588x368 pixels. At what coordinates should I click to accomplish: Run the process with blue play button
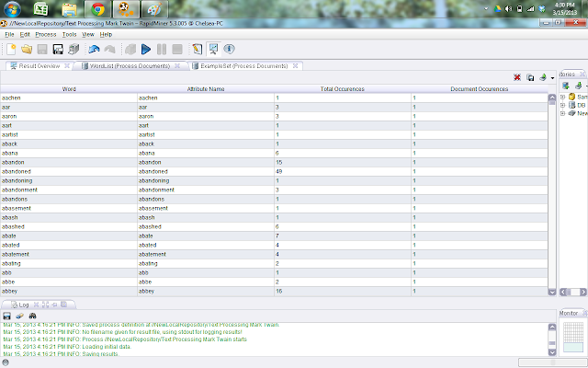click(x=146, y=49)
